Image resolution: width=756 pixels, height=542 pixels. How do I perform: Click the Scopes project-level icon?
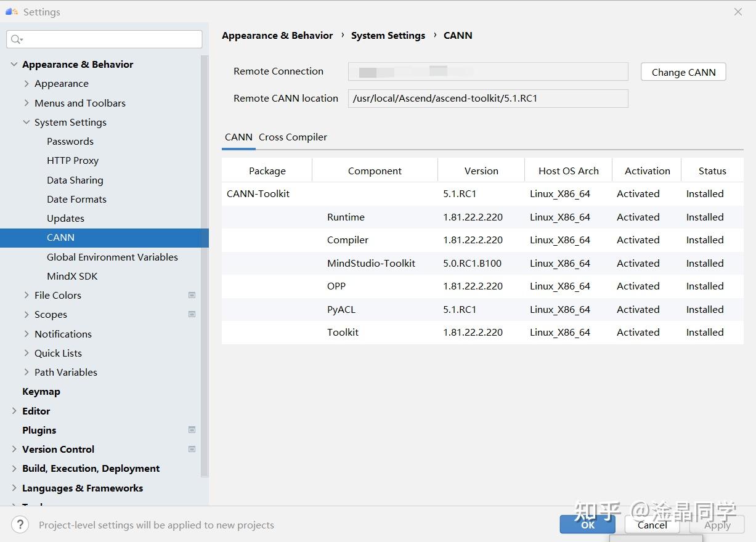point(192,314)
